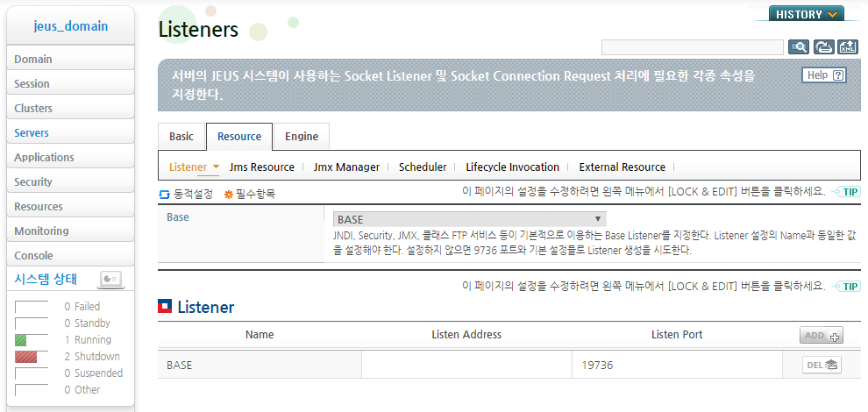Open Monitoring in the left menu
868x412 pixels.
70,231
